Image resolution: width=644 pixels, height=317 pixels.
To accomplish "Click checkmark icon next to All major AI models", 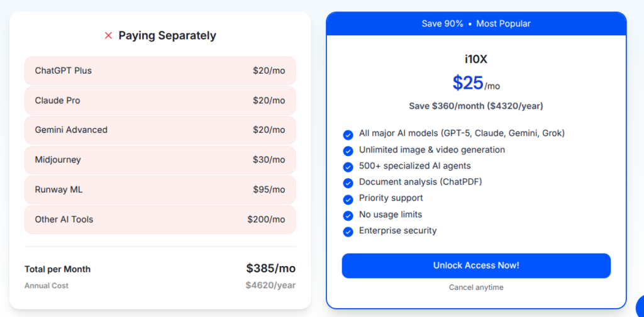I will pos(348,134).
